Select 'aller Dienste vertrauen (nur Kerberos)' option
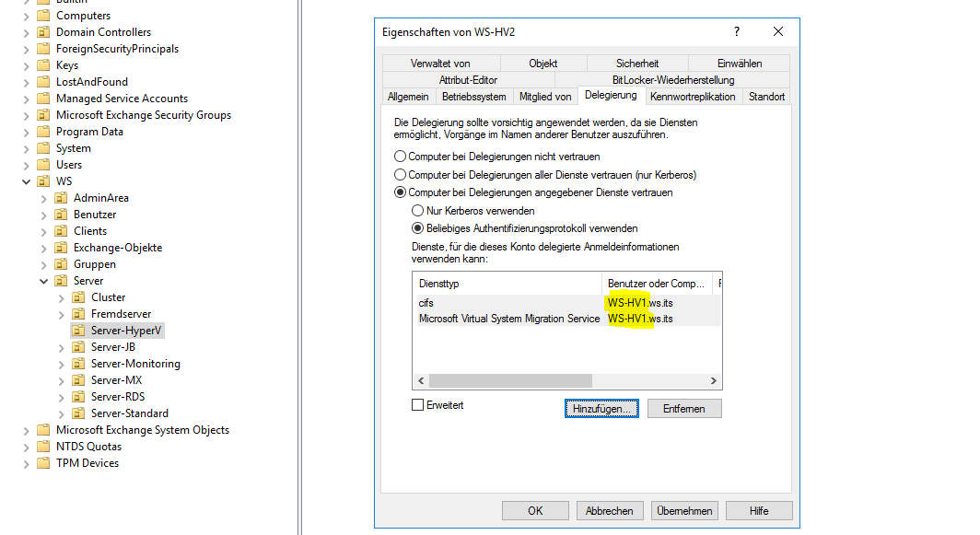The height and width of the screenshot is (535, 980). pyautogui.click(x=400, y=174)
